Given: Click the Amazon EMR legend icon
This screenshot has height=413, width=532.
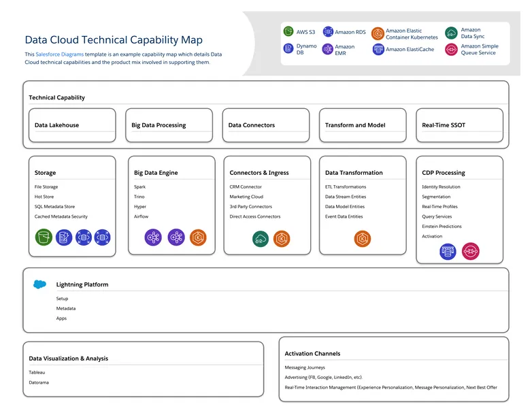Looking at the screenshot, I should pyautogui.click(x=328, y=50).
